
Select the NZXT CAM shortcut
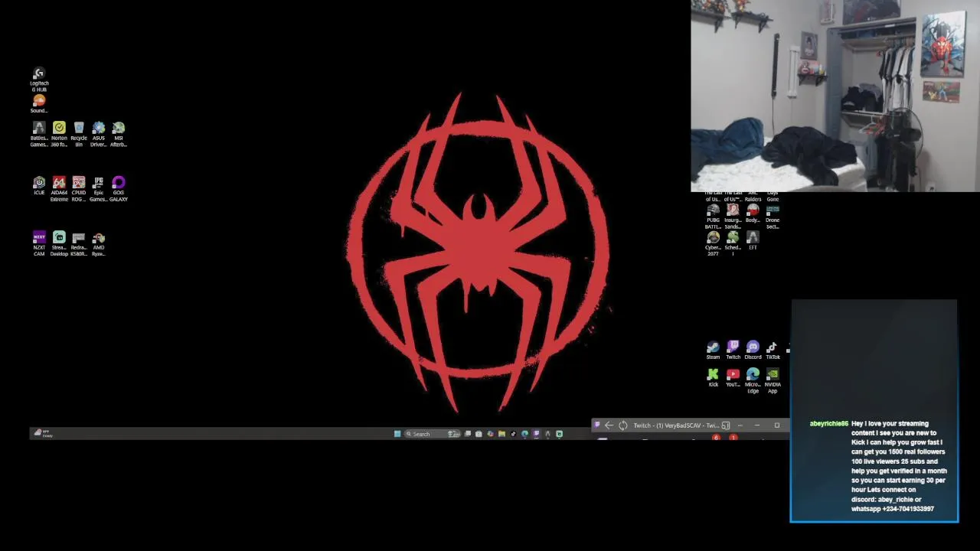[x=39, y=244]
